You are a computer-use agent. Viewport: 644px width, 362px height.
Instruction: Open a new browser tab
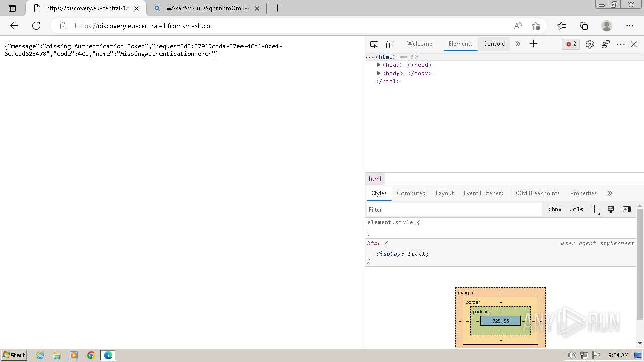[277, 8]
